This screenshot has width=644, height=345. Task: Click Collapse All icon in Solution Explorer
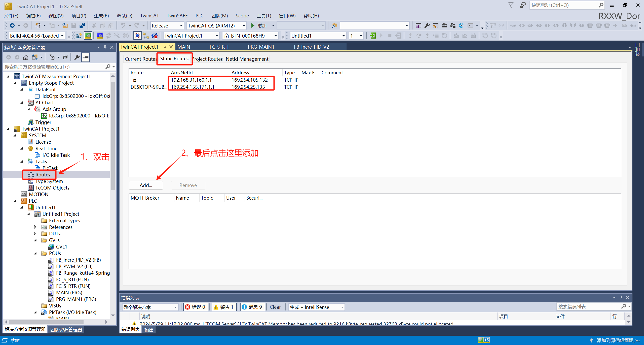pyautogui.click(x=65, y=57)
